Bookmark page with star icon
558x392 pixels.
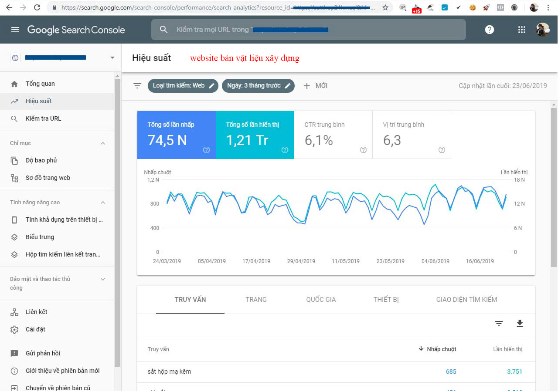click(x=385, y=7)
